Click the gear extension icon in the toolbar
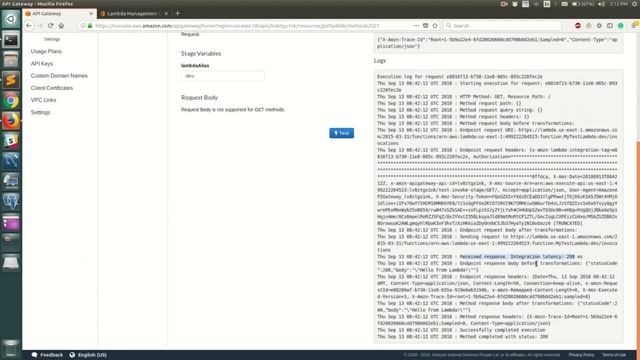The width and height of the screenshot is (640, 360). click(599, 25)
